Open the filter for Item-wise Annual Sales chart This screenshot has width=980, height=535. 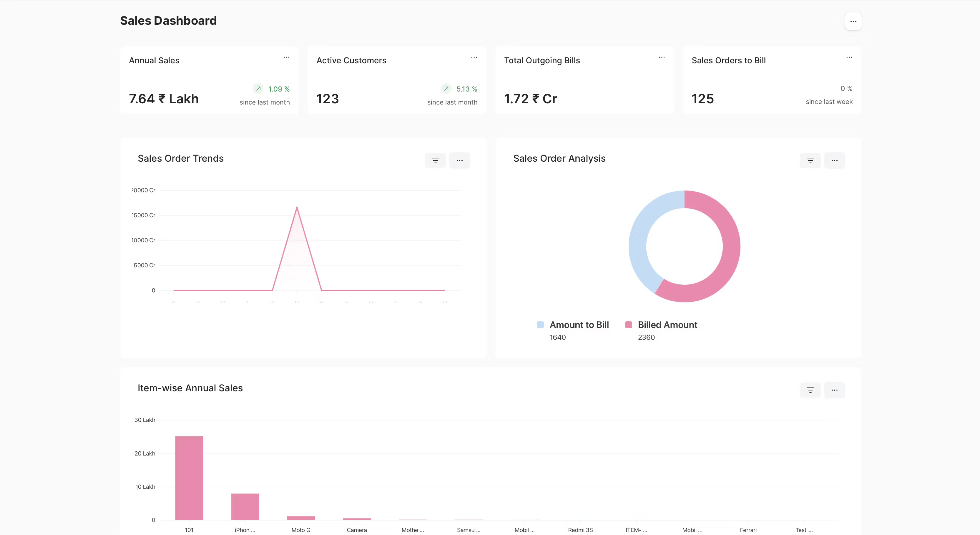[810, 390]
